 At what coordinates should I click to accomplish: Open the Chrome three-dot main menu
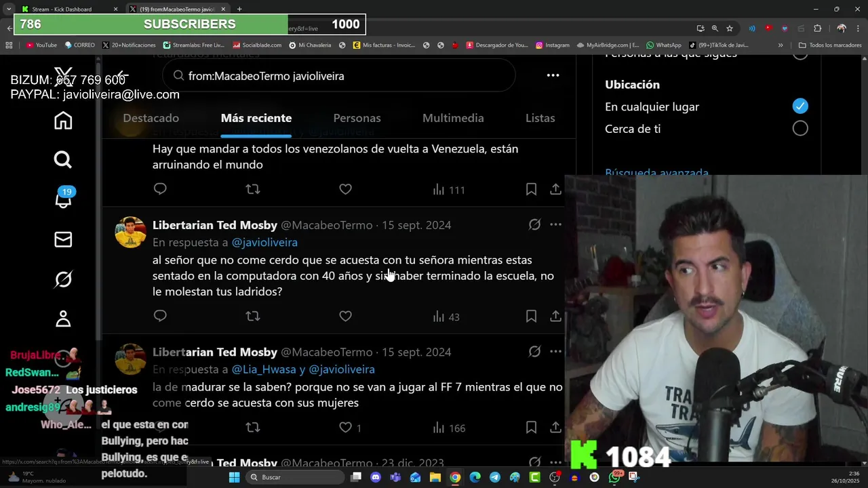coord(858,28)
